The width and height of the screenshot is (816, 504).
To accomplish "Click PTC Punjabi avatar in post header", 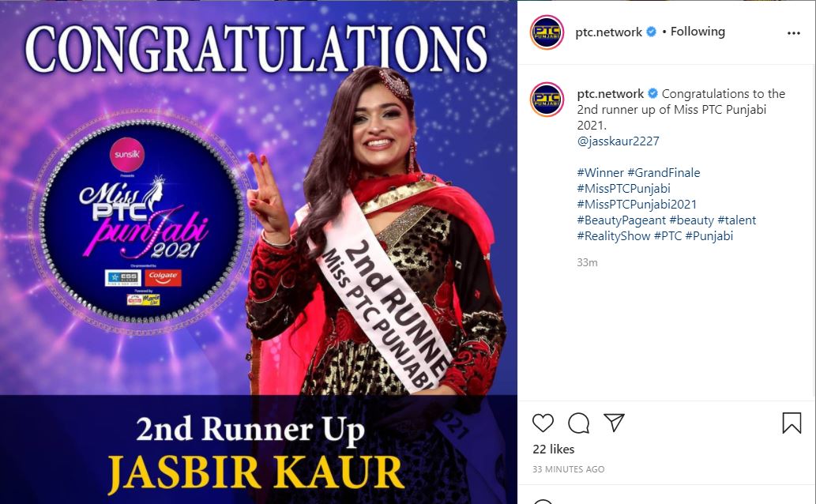I will (547, 32).
